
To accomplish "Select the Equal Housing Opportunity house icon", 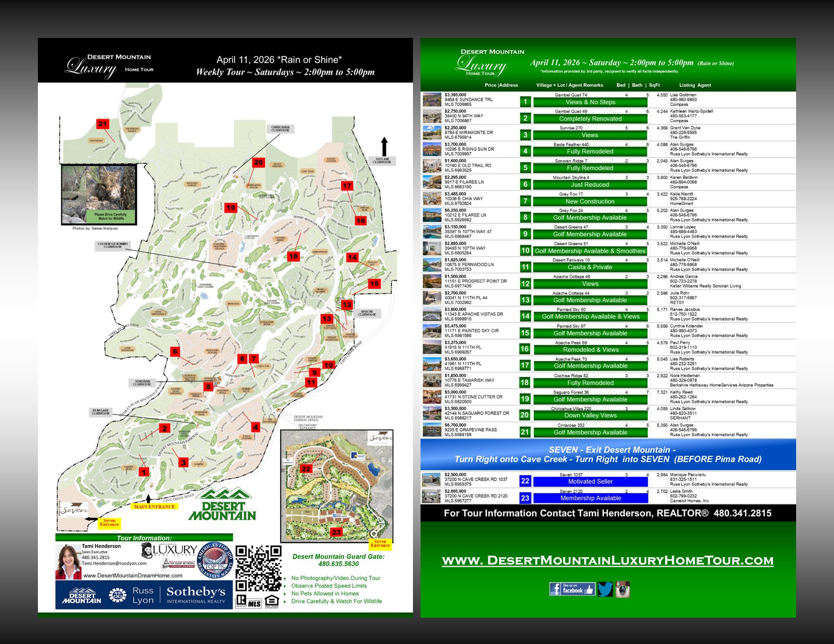I will coord(271,601).
